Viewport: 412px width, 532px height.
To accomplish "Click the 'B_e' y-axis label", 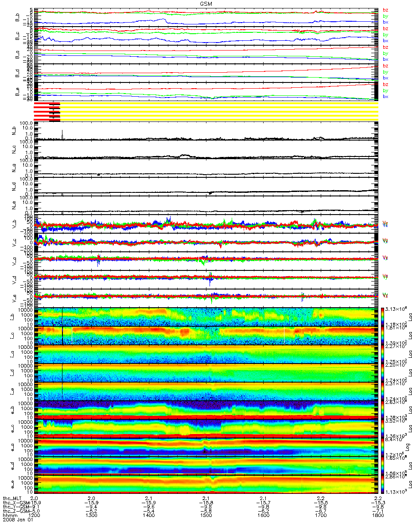I will click(x=18, y=91).
